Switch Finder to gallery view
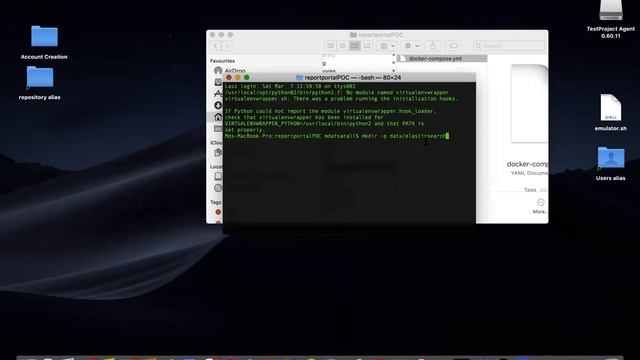 [x=367, y=46]
